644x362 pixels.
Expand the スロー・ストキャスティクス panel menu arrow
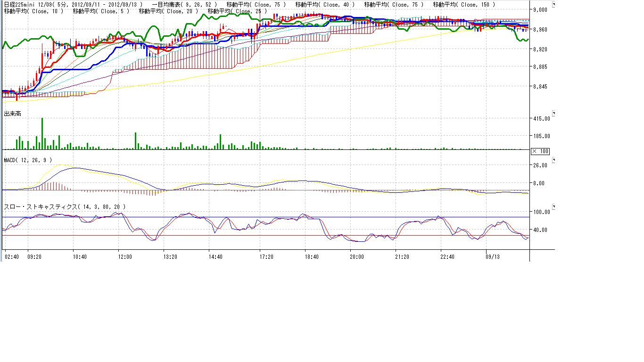[554, 206]
